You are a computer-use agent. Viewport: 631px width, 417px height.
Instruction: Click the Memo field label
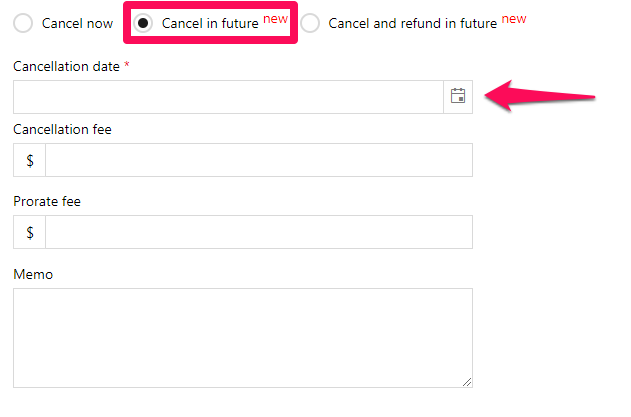coord(33,275)
